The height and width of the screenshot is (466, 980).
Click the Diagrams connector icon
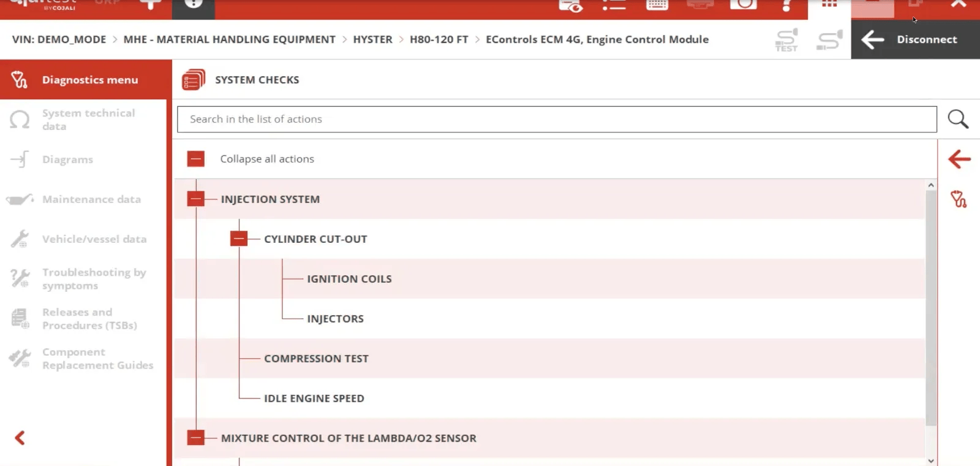coord(20,159)
